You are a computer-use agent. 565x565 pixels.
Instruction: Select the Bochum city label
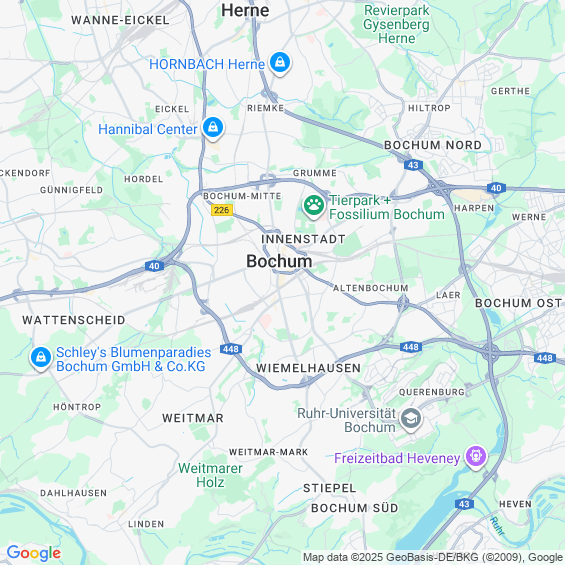point(279,261)
